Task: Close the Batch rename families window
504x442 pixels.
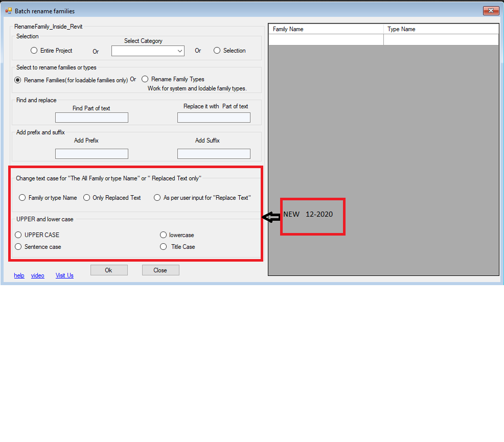Action: pos(491,11)
